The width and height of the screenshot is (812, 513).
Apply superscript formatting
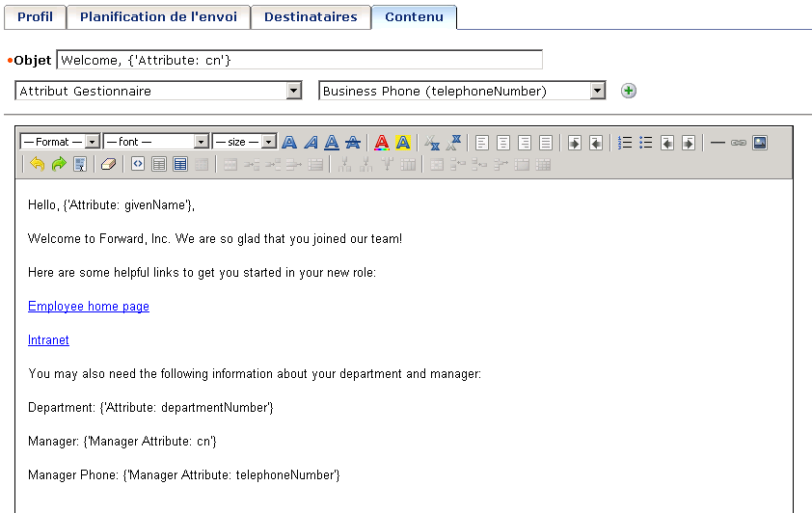[453, 143]
